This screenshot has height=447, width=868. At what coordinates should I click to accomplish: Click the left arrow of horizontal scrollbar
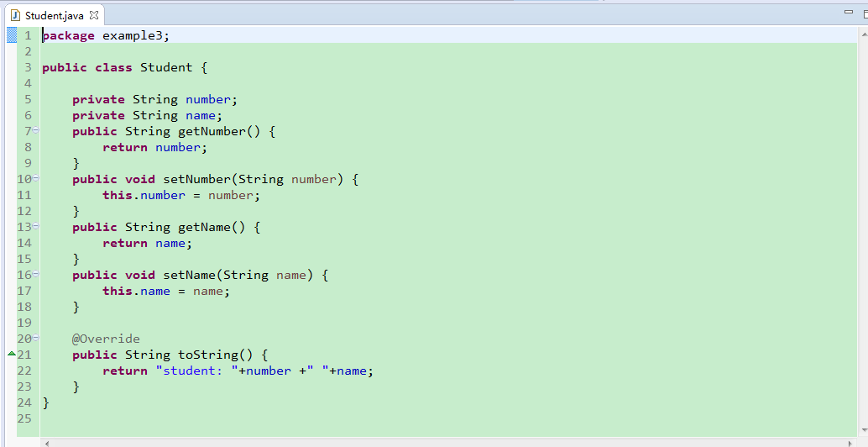click(x=47, y=443)
